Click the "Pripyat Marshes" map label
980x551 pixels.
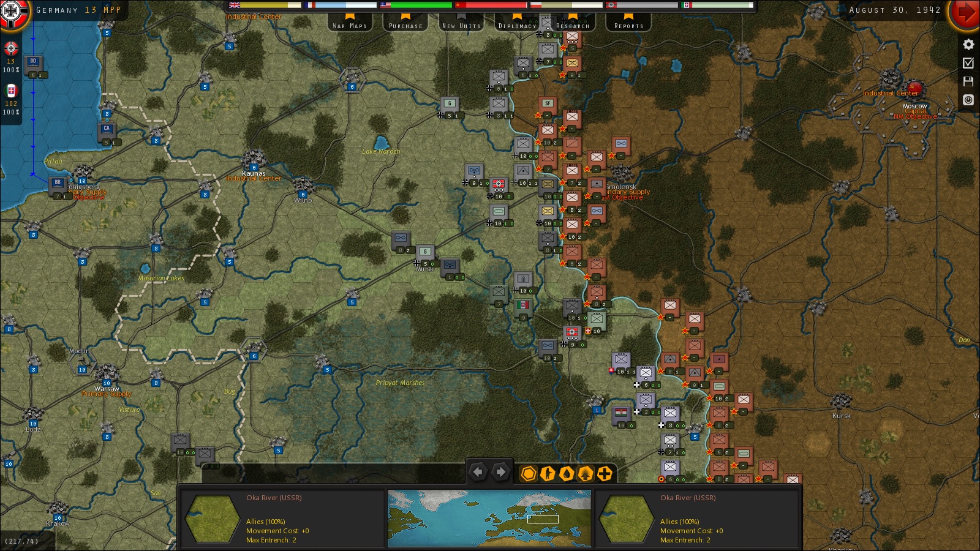coord(401,383)
